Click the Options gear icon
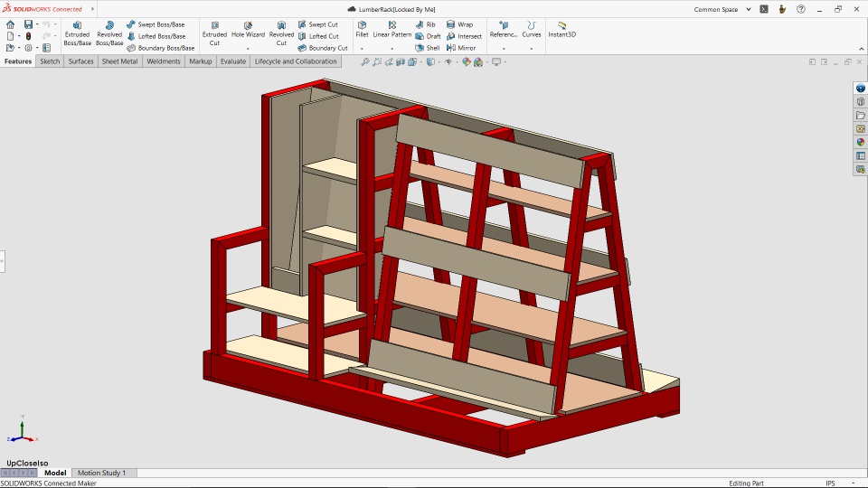This screenshot has width=868, height=488. (x=28, y=48)
